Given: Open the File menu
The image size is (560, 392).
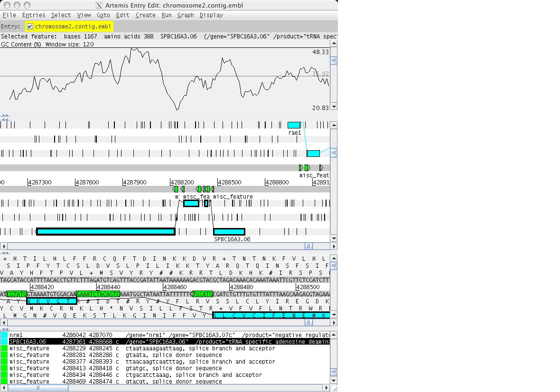Looking at the screenshot, I should pos(9,15).
